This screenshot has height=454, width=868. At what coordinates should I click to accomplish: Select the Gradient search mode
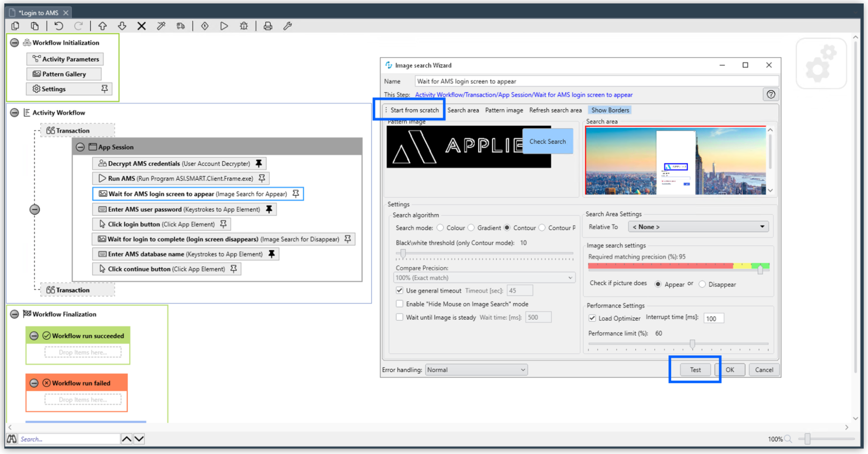coord(471,228)
